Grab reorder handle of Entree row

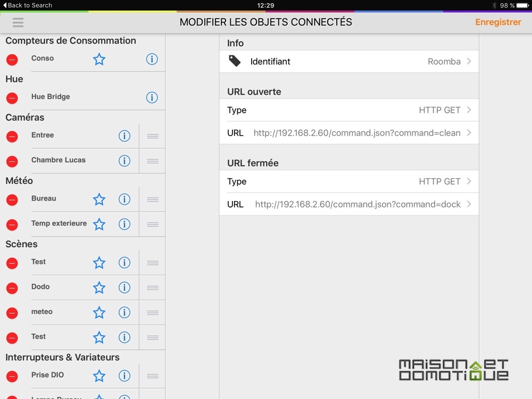click(153, 136)
